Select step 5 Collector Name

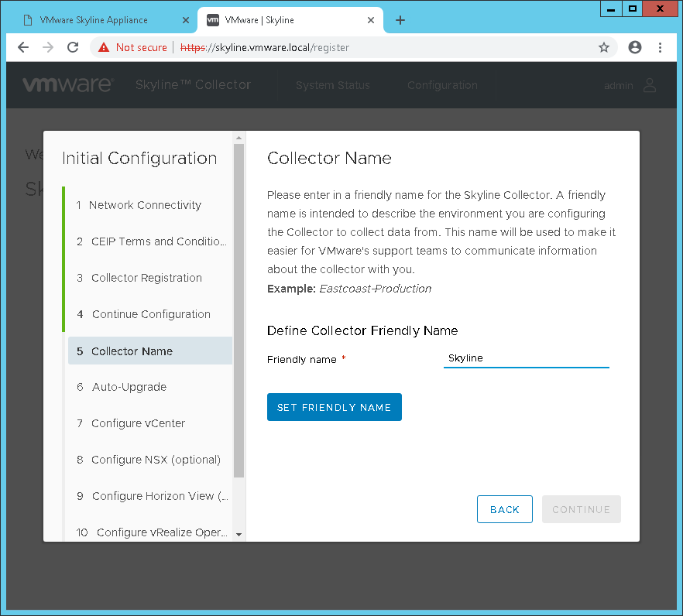(149, 351)
